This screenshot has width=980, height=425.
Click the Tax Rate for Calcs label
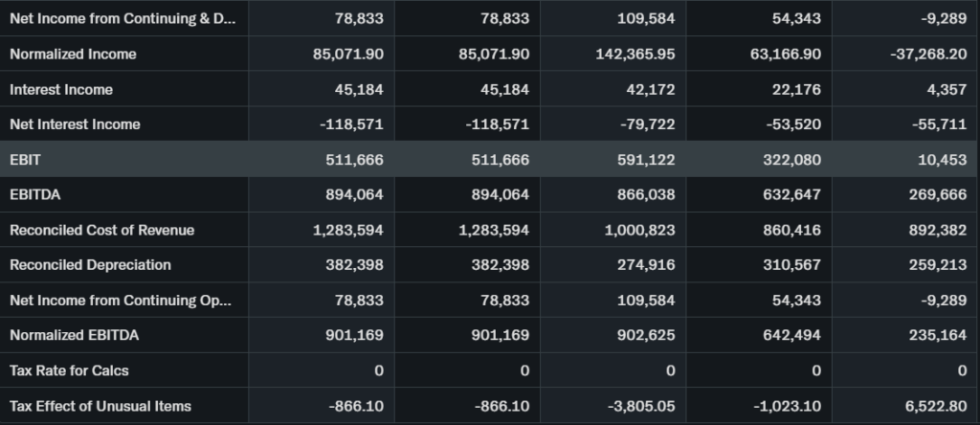69,370
